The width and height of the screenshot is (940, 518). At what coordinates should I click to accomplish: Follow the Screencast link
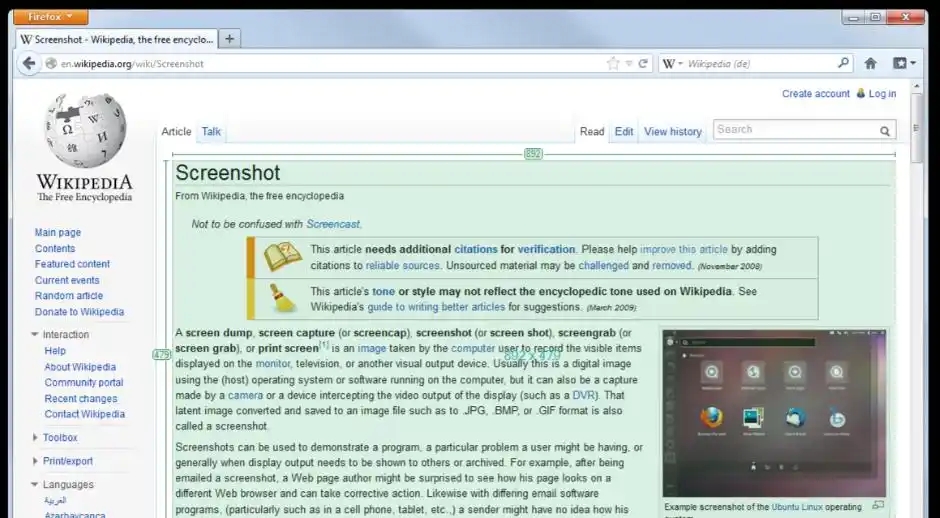coord(333,224)
